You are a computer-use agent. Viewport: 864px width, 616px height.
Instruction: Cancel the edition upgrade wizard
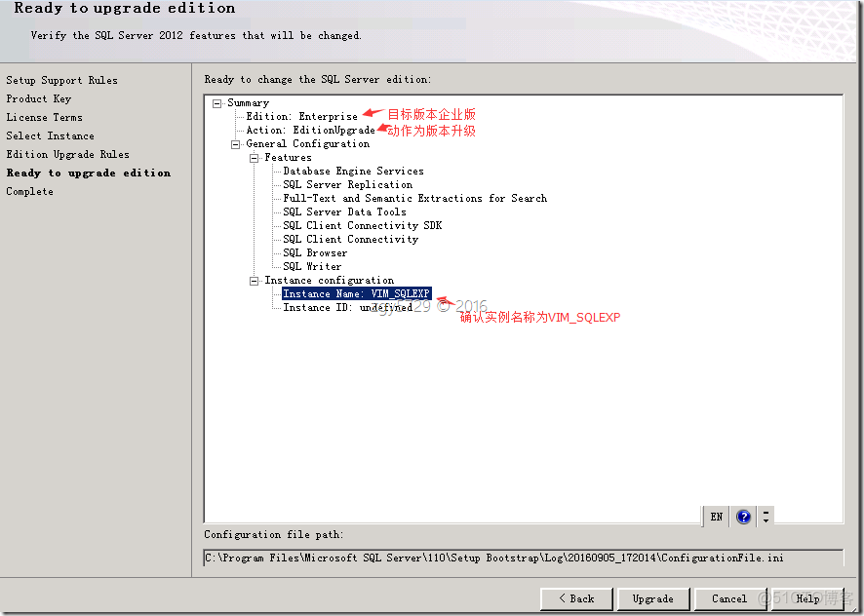(x=729, y=598)
